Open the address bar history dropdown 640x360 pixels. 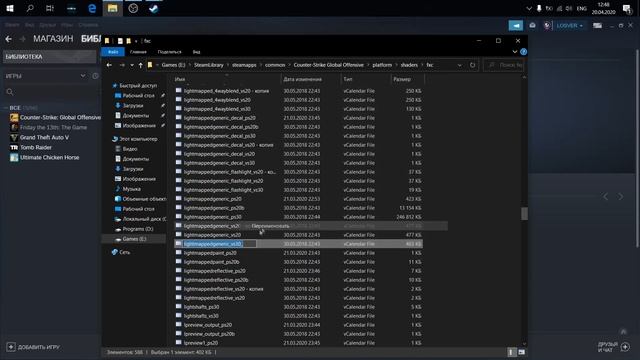click(x=460, y=65)
